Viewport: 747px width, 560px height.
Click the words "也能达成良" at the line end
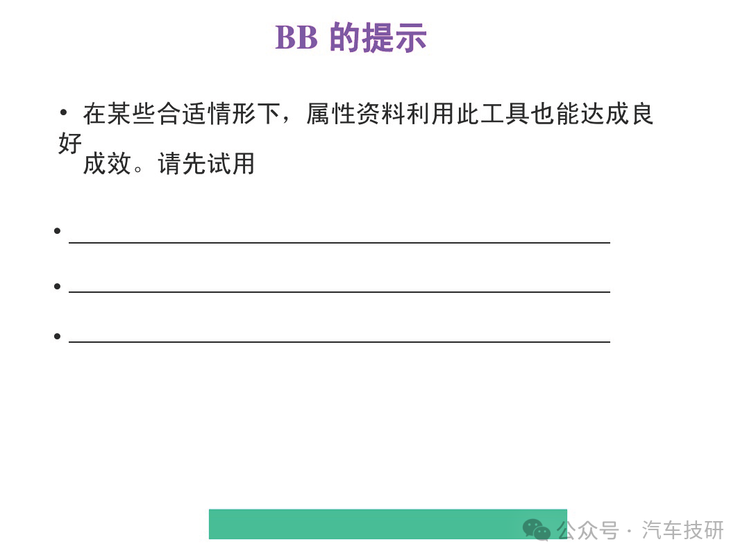point(591,114)
